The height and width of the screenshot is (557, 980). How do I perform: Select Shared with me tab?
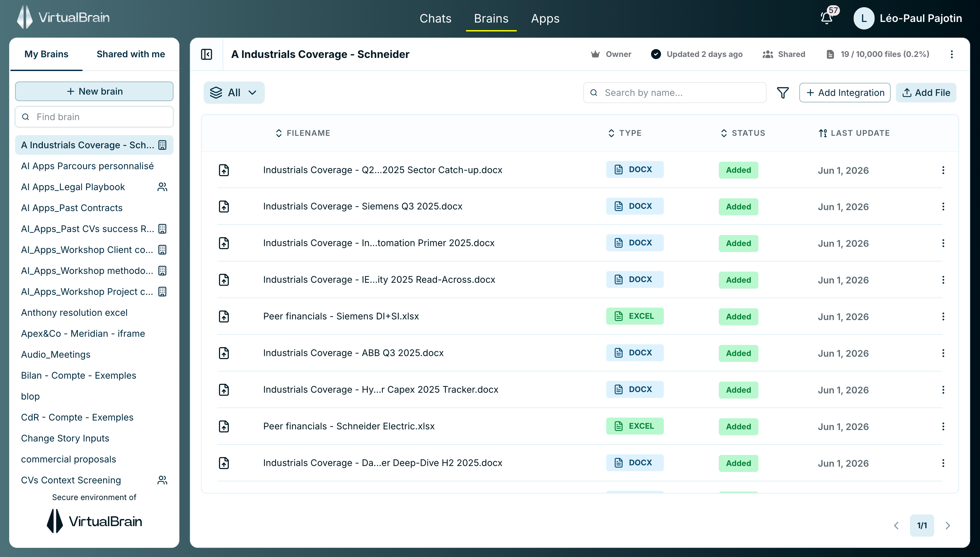point(131,54)
